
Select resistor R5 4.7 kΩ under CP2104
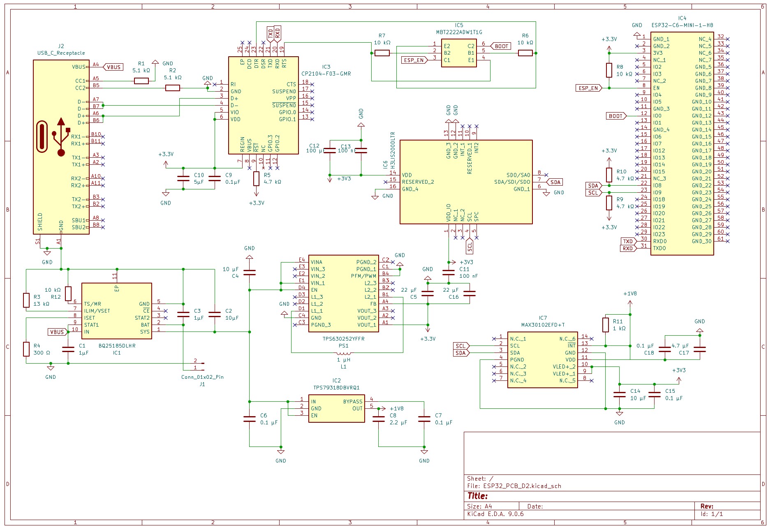(x=257, y=178)
